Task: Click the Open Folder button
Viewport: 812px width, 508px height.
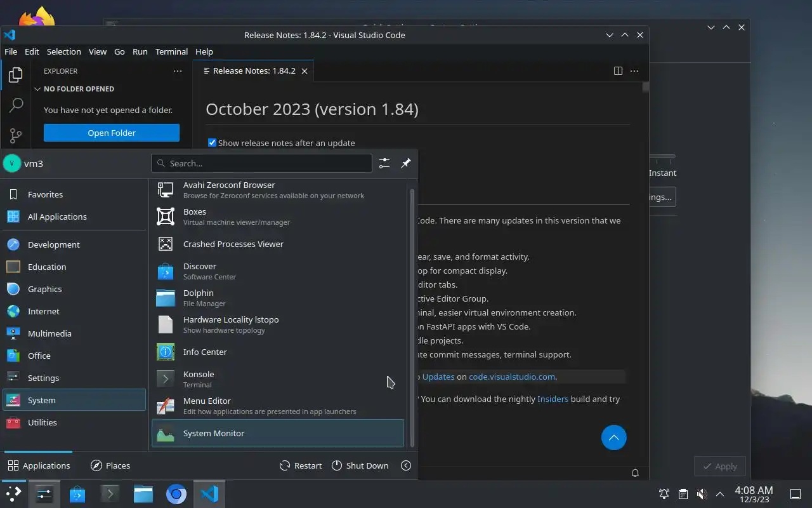Action: pos(112,133)
